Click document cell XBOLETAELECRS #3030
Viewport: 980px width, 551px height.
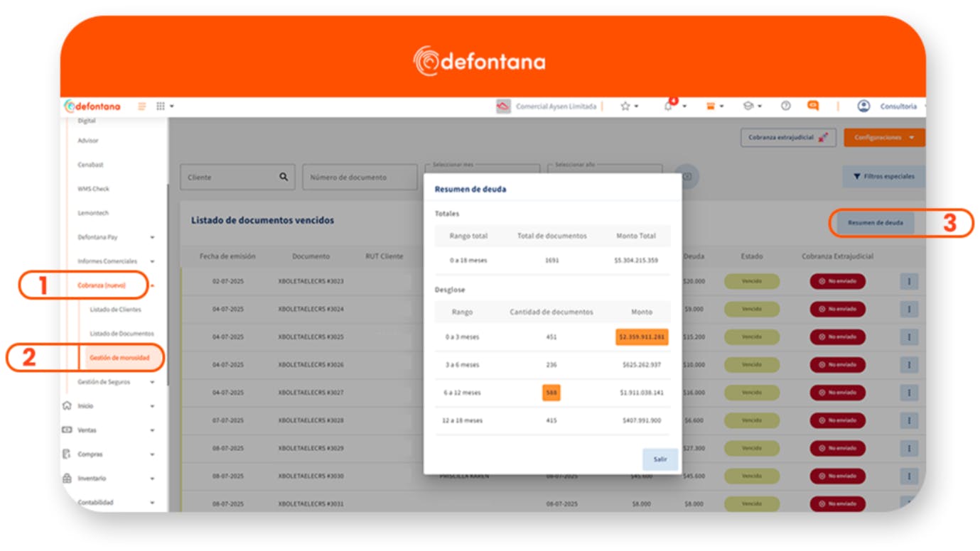pos(311,476)
